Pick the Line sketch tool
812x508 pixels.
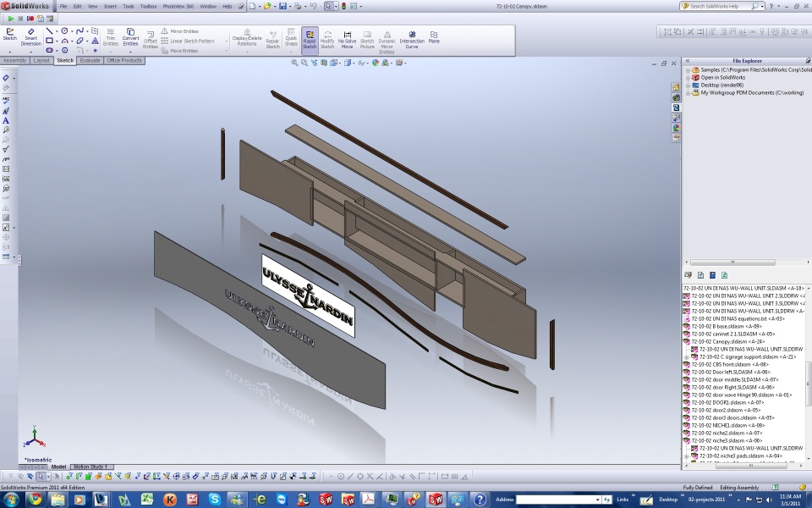(49, 31)
